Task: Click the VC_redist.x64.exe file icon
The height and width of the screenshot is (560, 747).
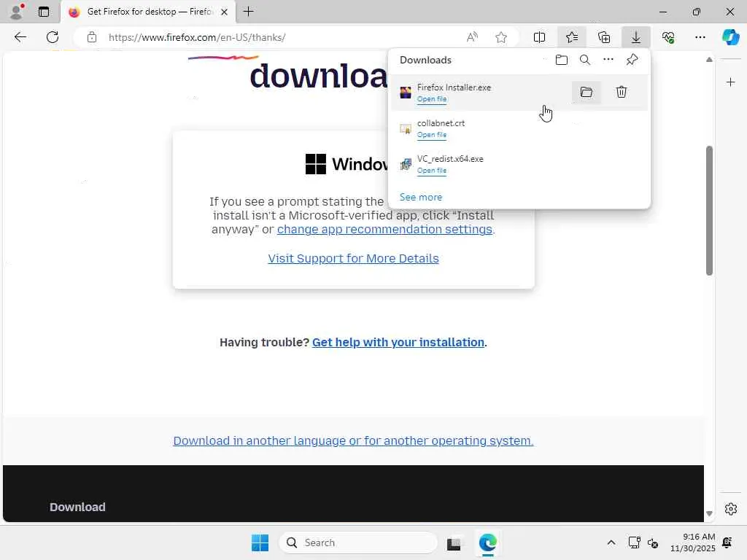Action: 406,164
